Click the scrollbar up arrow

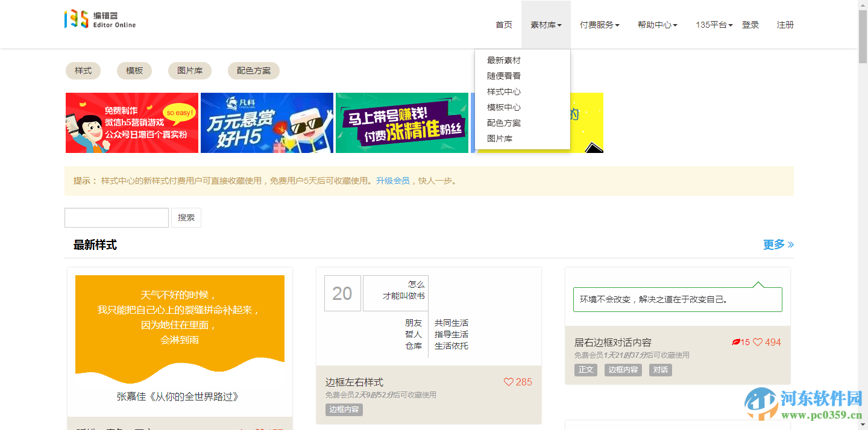click(x=863, y=5)
